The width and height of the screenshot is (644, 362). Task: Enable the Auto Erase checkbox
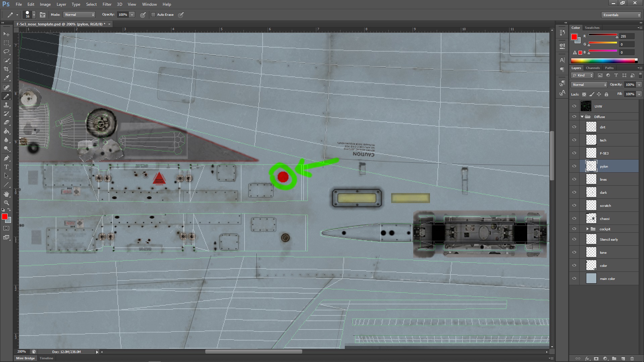(153, 15)
